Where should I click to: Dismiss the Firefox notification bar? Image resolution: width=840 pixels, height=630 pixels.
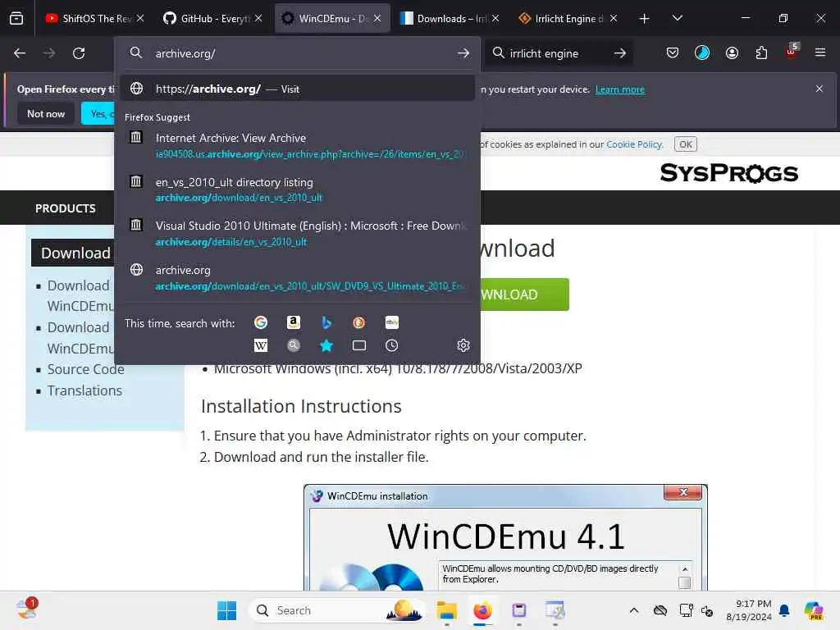point(819,89)
